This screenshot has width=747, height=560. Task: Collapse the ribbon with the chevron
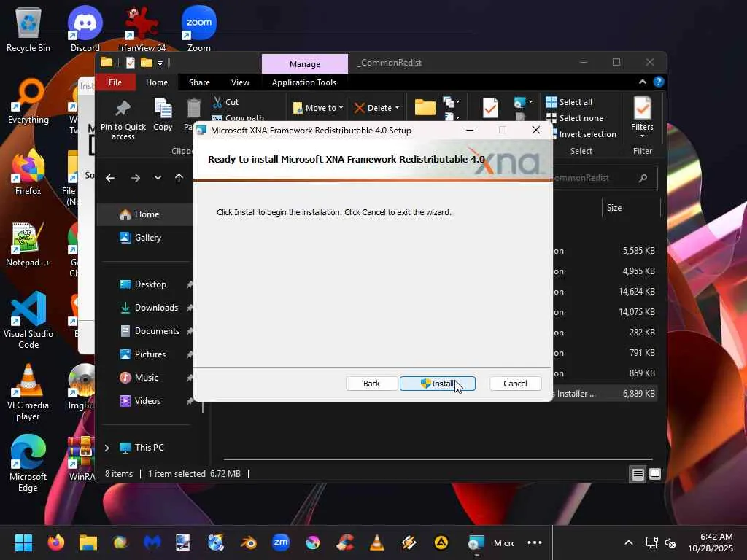pyautogui.click(x=643, y=82)
